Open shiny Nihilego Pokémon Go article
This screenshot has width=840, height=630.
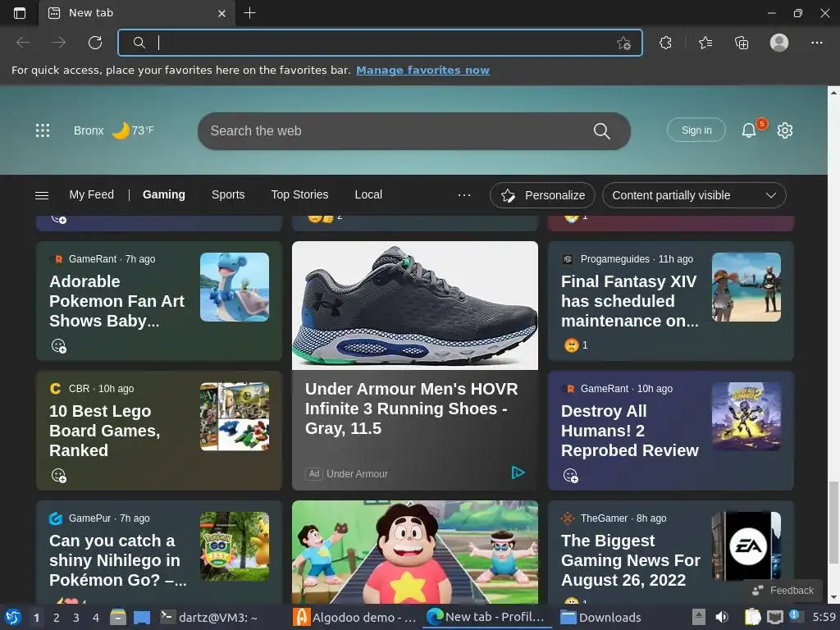[118, 560]
